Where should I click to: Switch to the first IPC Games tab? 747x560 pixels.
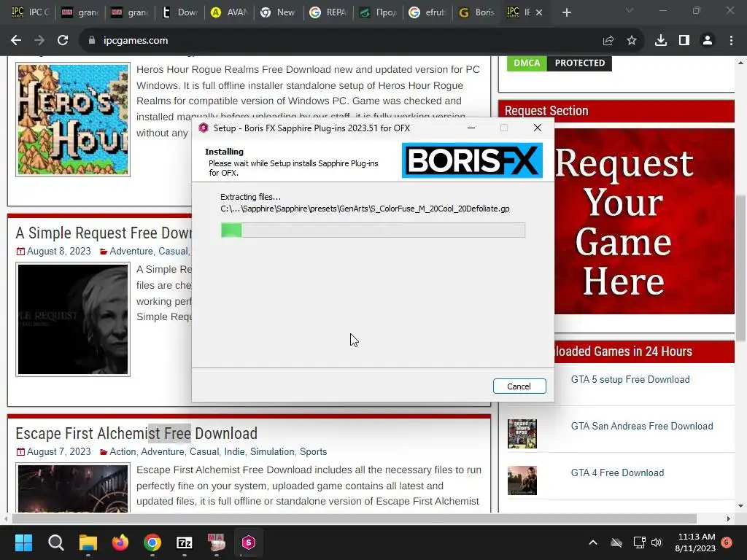point(29,12)
